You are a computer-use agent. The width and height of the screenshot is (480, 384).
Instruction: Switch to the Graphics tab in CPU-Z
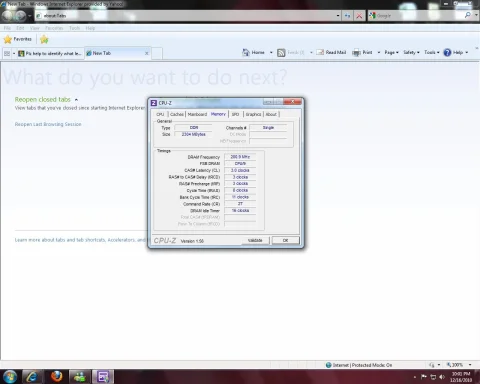(x=253, y=114)
